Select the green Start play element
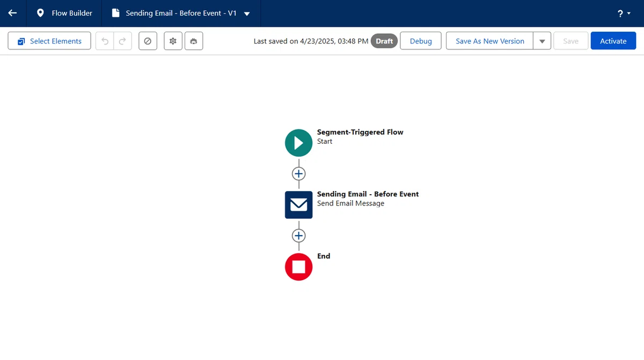 (x=298, y=143)
